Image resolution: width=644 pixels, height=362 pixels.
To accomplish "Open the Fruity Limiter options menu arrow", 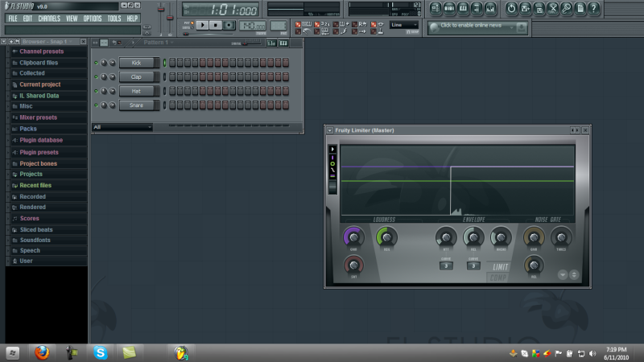I will tap(330, 130).
